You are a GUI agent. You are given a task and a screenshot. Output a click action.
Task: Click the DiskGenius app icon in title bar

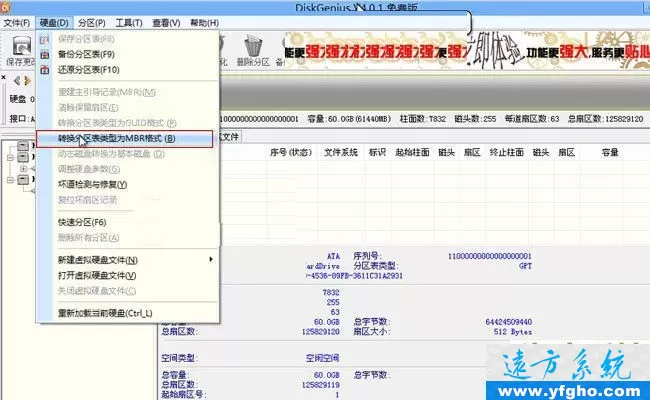coord(4,7)
